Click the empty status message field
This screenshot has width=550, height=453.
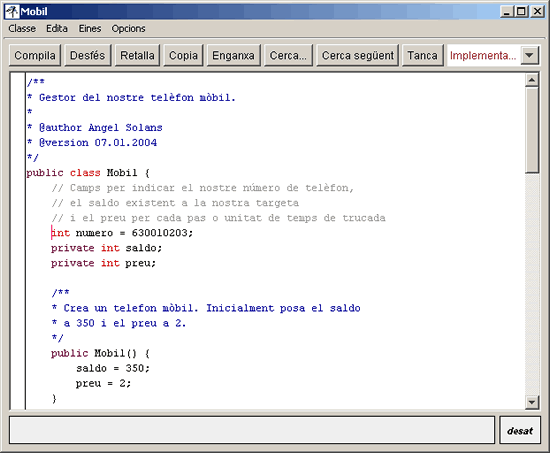pos(252,430)
